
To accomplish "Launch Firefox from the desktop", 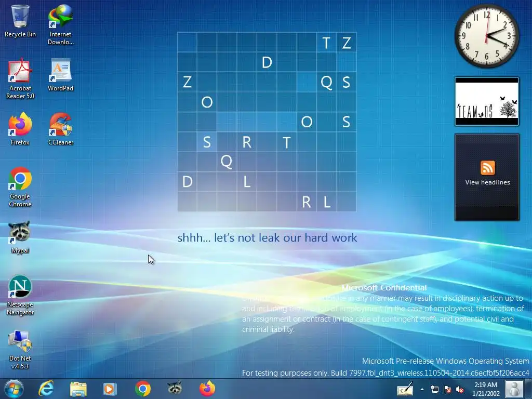I will (20, 129).
